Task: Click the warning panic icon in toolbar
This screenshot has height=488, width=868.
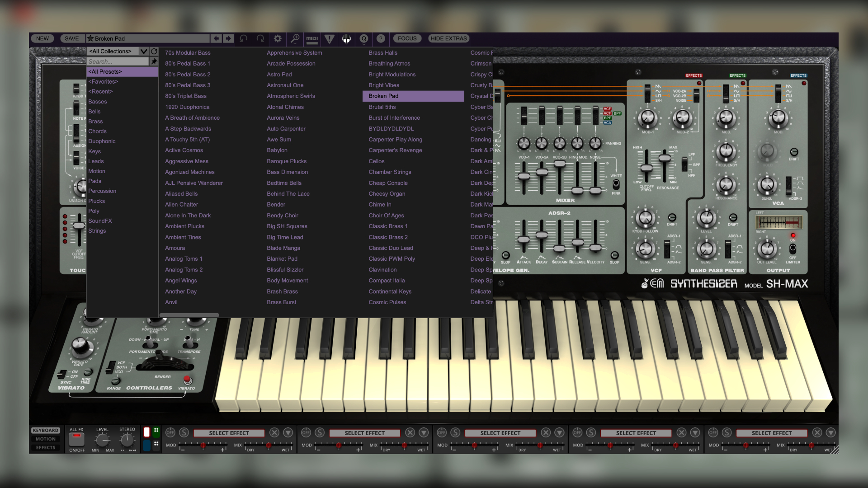Action: (329, 39)
